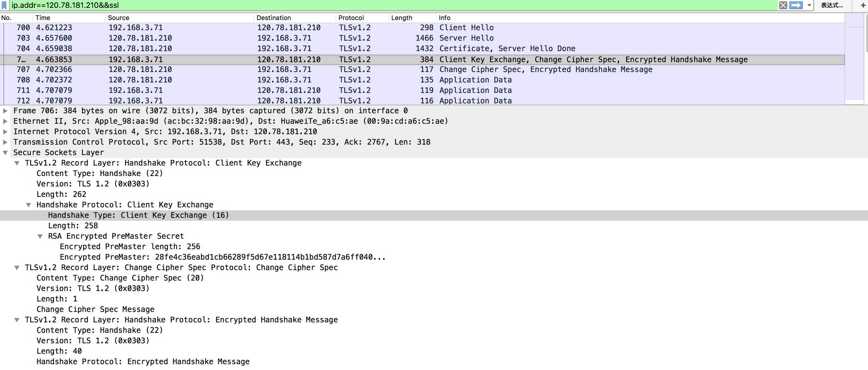Open the filter history dropdown arrow
The height and width of the screenshot is (370, 868).
tap(809, 6)
